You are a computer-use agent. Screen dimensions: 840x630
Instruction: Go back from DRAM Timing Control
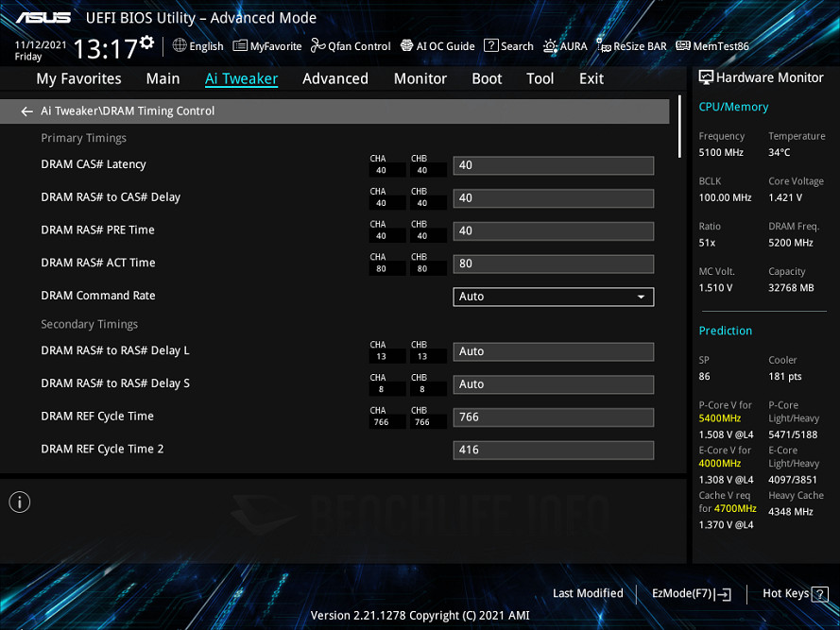tap(26, 111)
